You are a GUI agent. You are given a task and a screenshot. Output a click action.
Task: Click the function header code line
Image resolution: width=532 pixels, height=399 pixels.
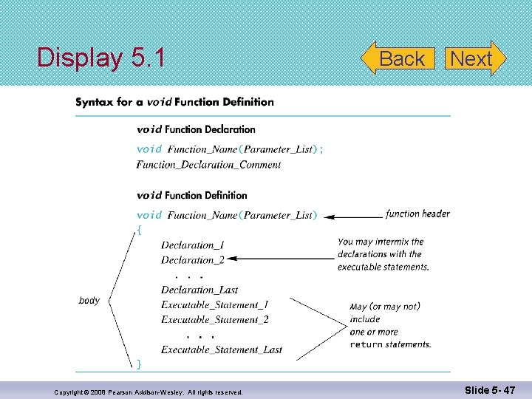(x=227, y=215)
